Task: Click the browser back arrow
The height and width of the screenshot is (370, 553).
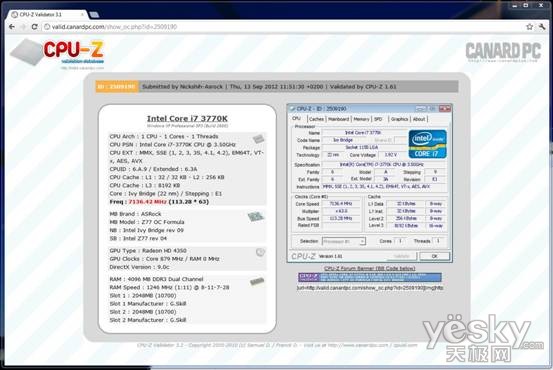Action: click(12, 27)
